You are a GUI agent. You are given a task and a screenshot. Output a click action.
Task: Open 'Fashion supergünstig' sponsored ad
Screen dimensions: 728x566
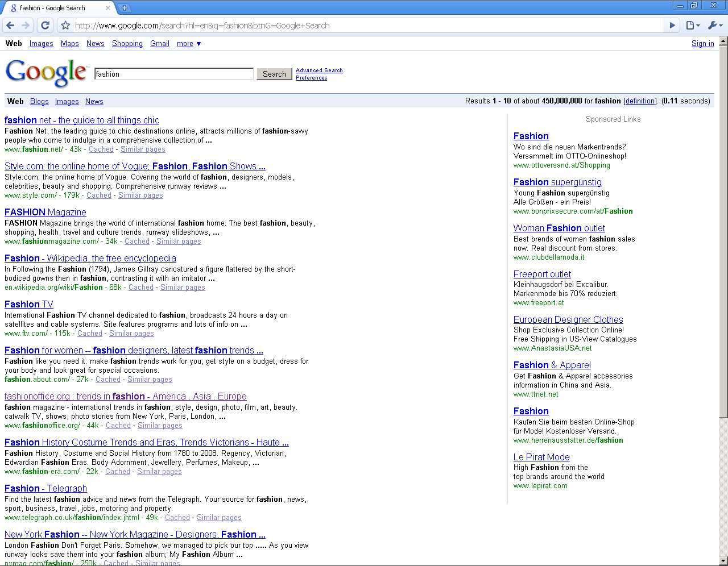tap(557, 182)
